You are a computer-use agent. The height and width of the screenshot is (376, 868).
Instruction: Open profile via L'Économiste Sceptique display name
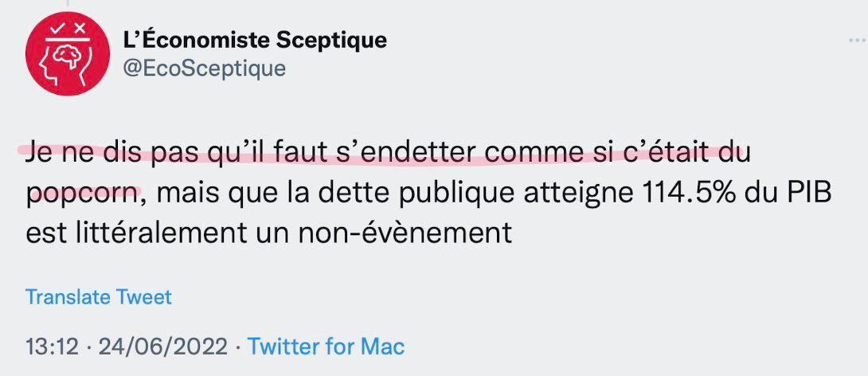tap(255, 40)
